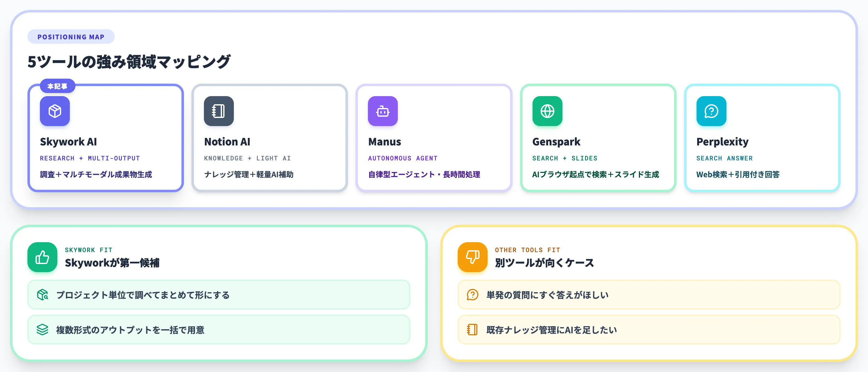Click 調査+マルチモーダル成果物生成 description
868x372 pixels.
tap(96, 174)
